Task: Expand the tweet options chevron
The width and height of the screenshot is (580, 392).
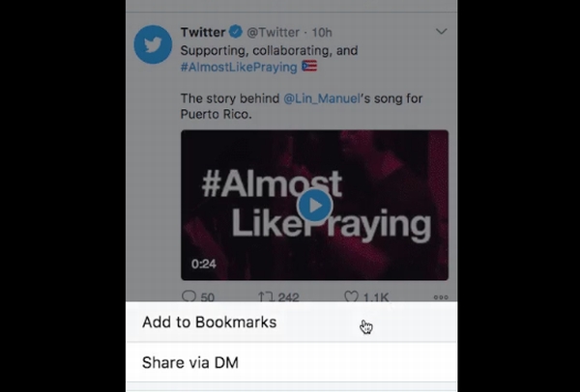Action: [442, 32]
